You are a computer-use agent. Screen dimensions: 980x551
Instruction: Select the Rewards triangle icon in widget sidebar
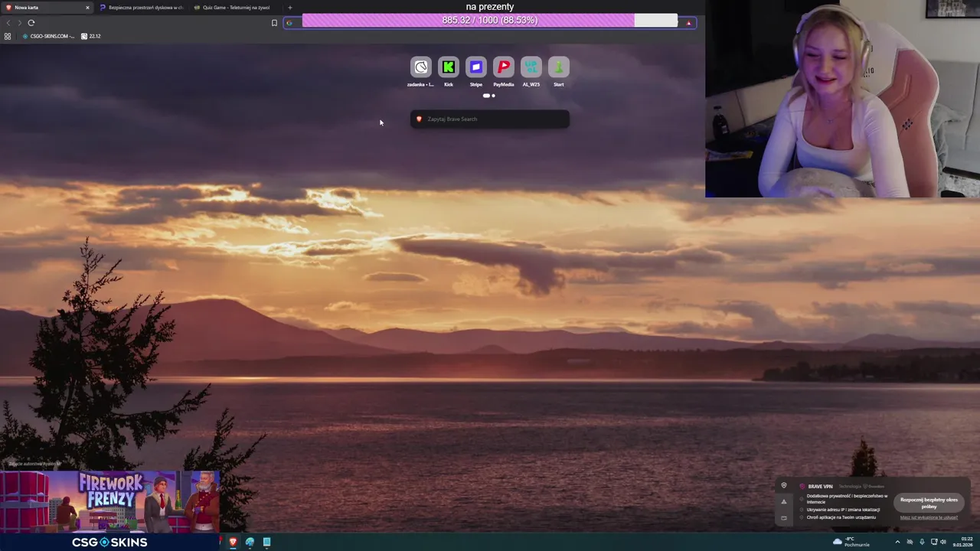[783, 502]
